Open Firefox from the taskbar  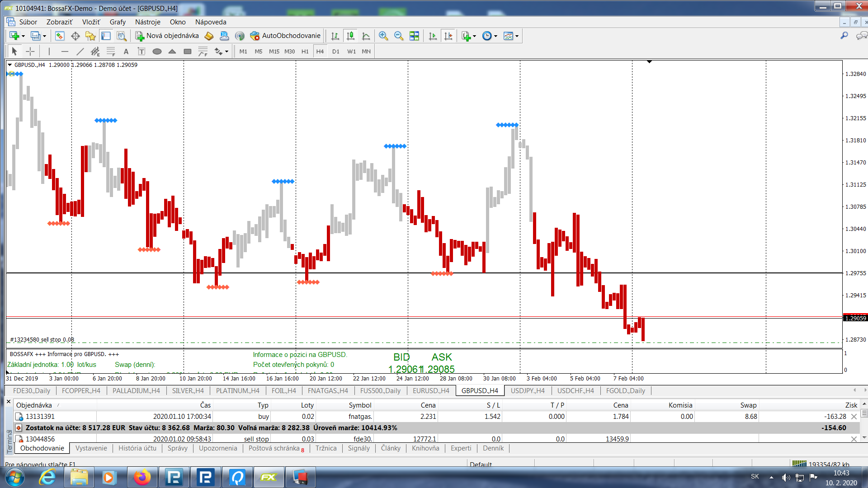click(x=142, y=477)
